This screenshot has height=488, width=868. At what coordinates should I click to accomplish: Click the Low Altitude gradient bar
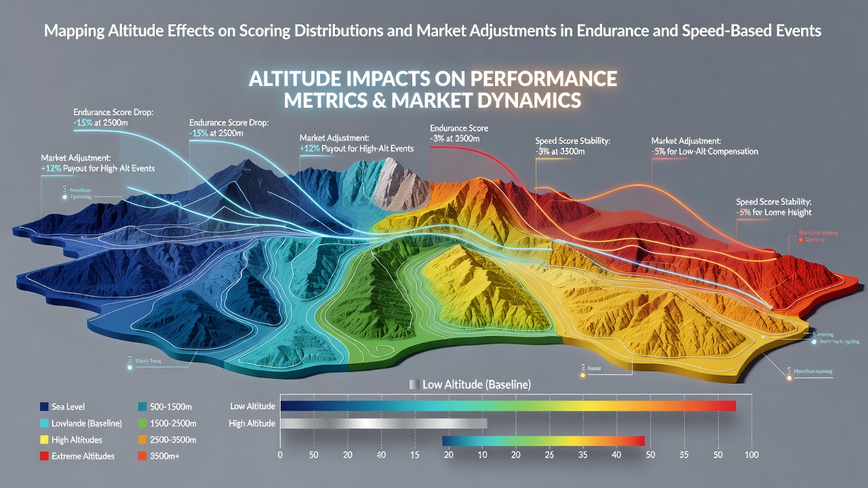point(508,406)
